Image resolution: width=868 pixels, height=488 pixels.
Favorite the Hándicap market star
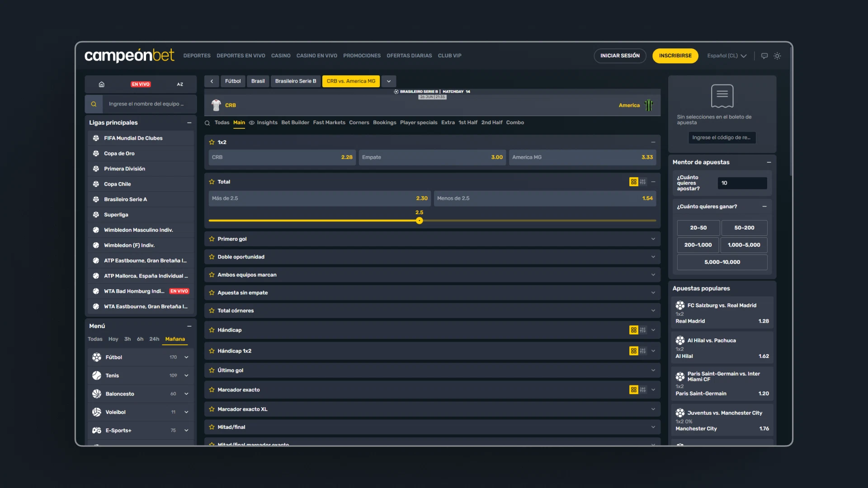[212, 330]
